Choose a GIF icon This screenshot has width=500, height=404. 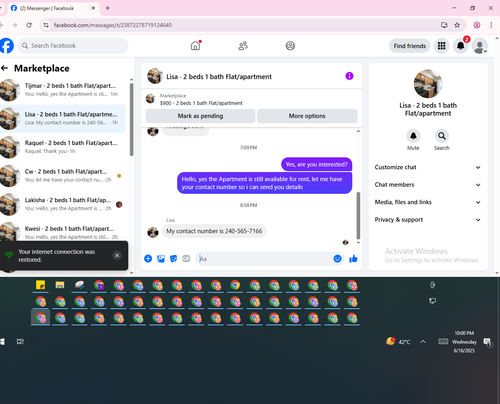(x=186, y=259)
